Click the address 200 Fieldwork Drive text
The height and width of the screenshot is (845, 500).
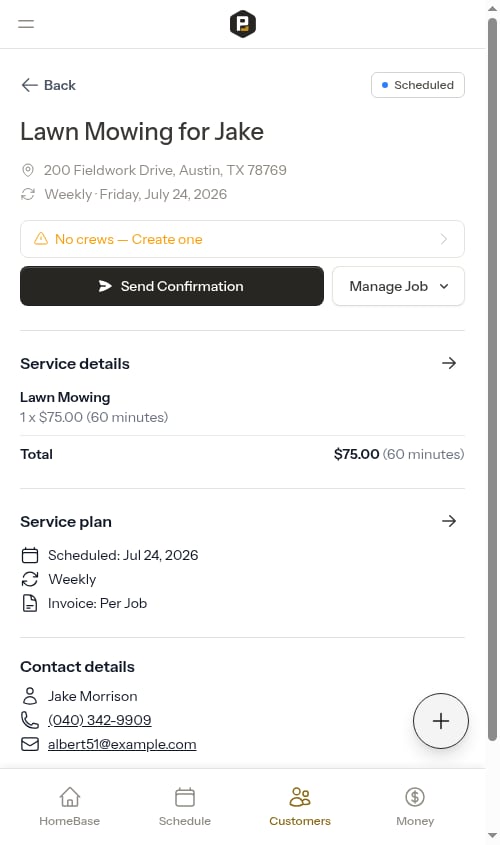click(x=165, y=170)
